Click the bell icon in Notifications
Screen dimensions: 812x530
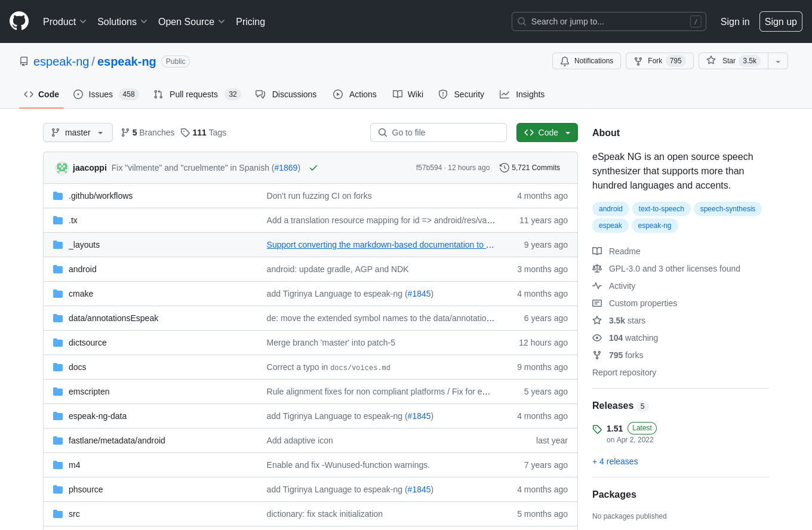pyautogui.click(x=565, y=61)
